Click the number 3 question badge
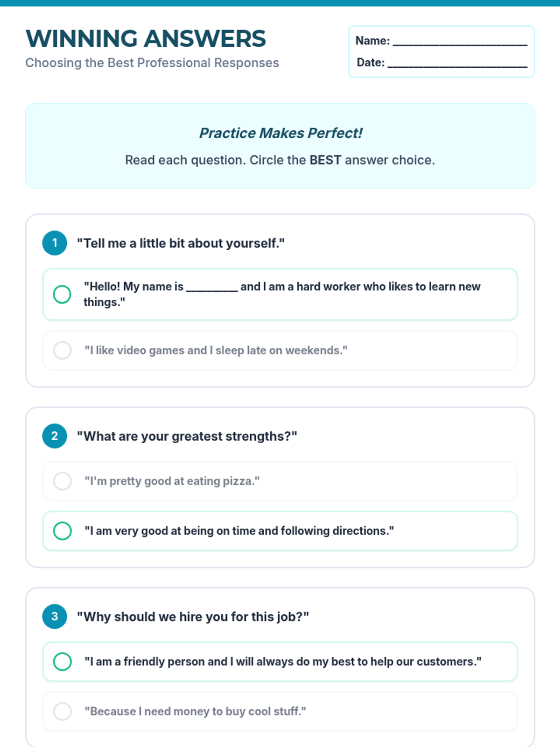 click(x=55, y=616)
